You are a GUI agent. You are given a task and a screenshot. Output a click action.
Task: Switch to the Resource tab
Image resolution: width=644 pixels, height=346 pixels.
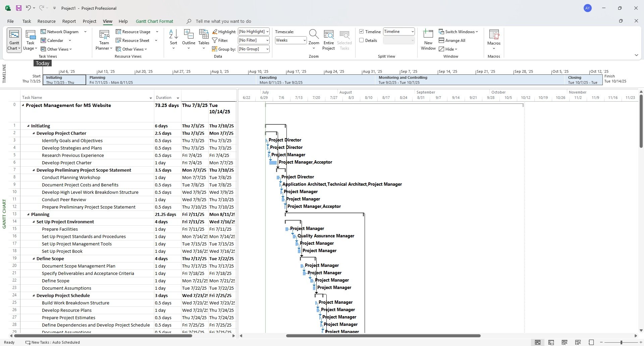coord(46,21)
